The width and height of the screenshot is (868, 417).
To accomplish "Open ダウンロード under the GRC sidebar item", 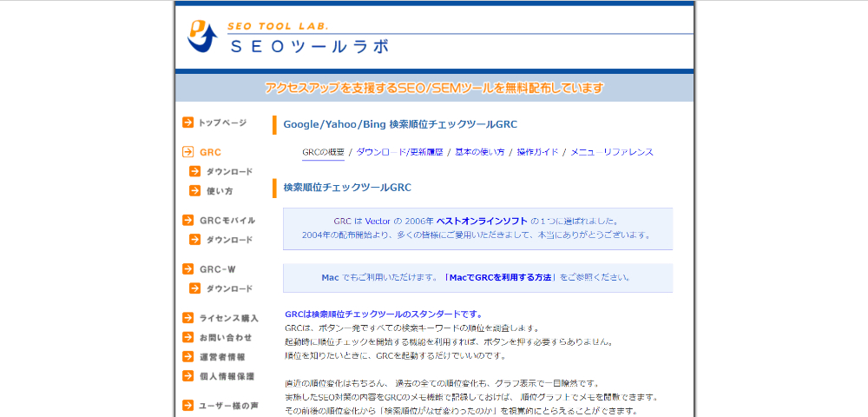I will pyautogui.click(x=229, y=172).
